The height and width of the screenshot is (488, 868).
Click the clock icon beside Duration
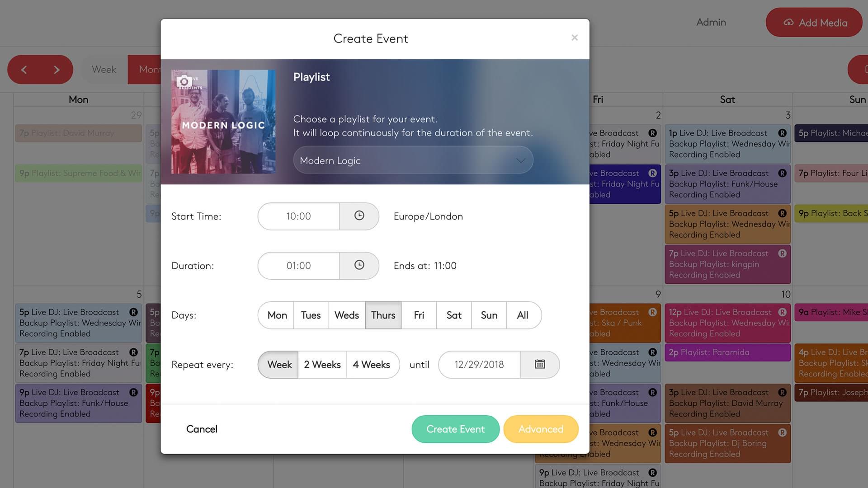pos(359,265)
